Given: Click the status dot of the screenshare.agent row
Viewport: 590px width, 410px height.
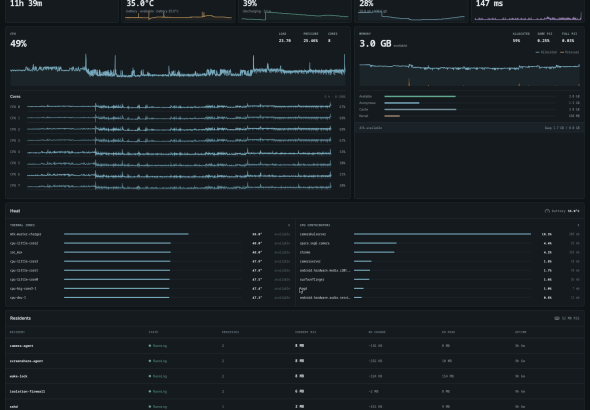Looking at the screenshot, I should tap(150, 361).
